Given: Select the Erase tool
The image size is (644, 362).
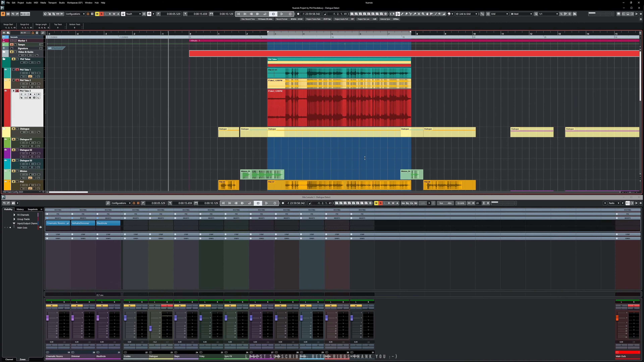Looking at the screenshot, I should 407,14.
